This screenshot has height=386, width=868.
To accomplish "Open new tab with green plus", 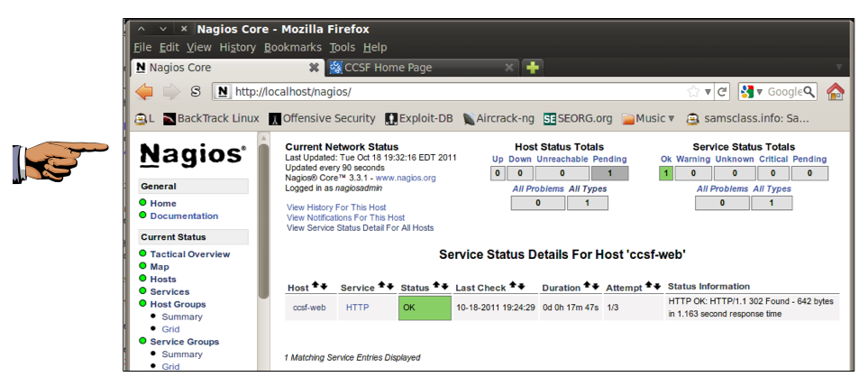I will (x=532, y=68).
